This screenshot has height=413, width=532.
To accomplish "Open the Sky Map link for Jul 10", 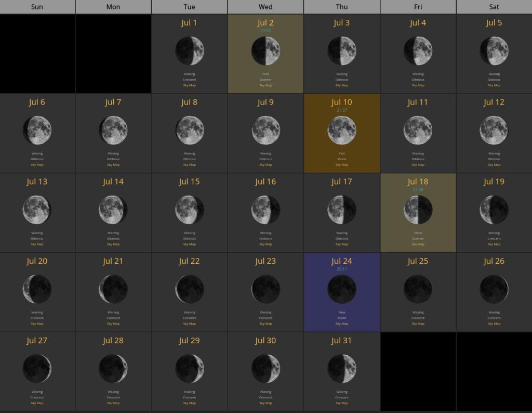I will coord(342,165).
